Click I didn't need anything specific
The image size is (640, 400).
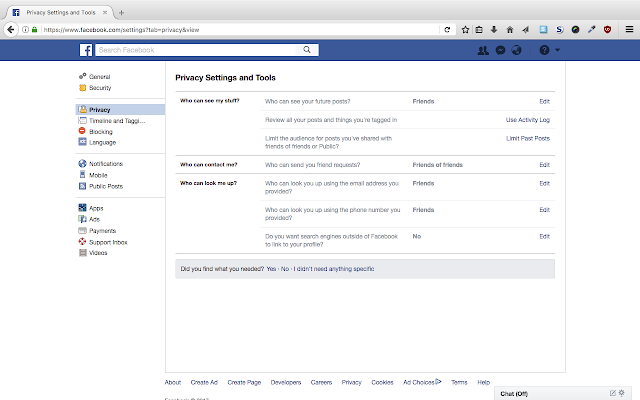click(333, 269)
